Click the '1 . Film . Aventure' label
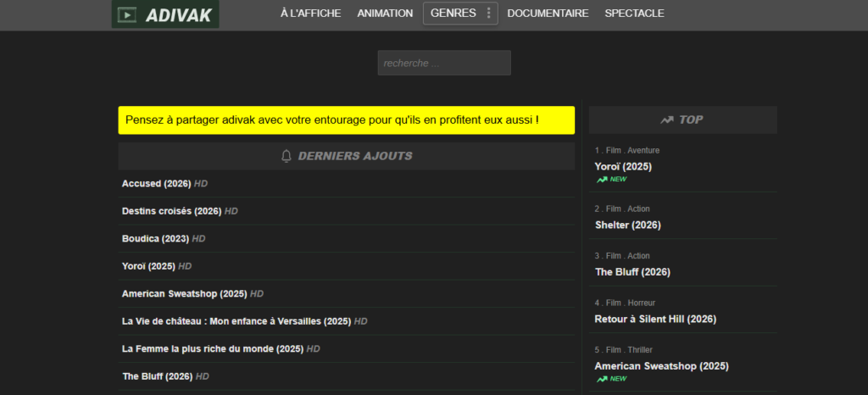Image resolution: width=868 pixels, height=395 pixels. pos(627,151)
